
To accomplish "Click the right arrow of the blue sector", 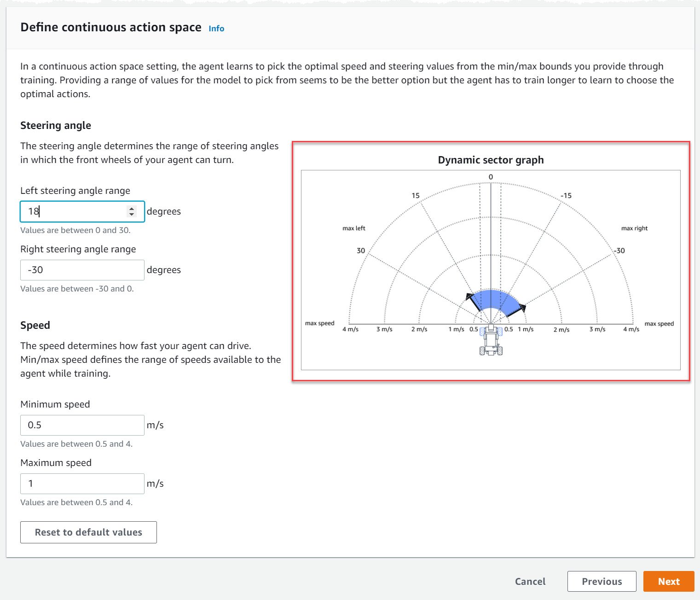I will (523, 308).
